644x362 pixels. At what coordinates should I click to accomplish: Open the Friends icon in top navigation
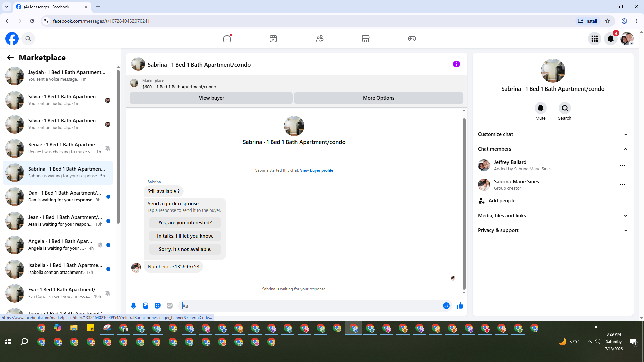click(320, 39)
